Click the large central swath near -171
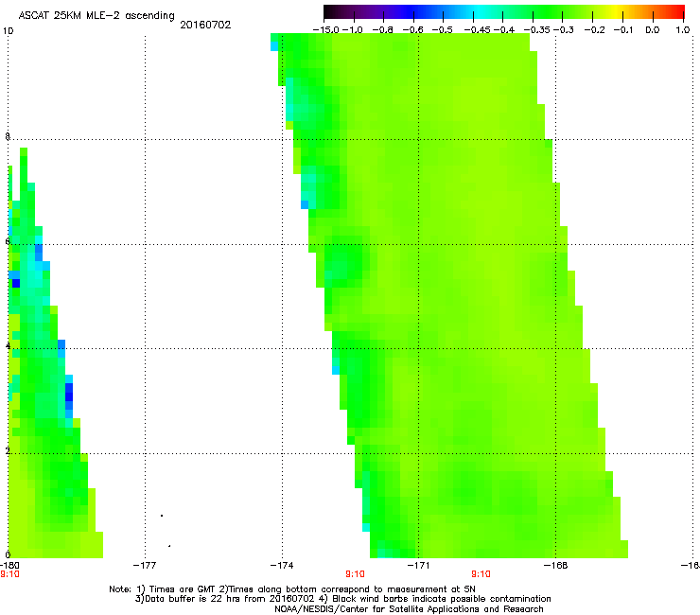 446,295
